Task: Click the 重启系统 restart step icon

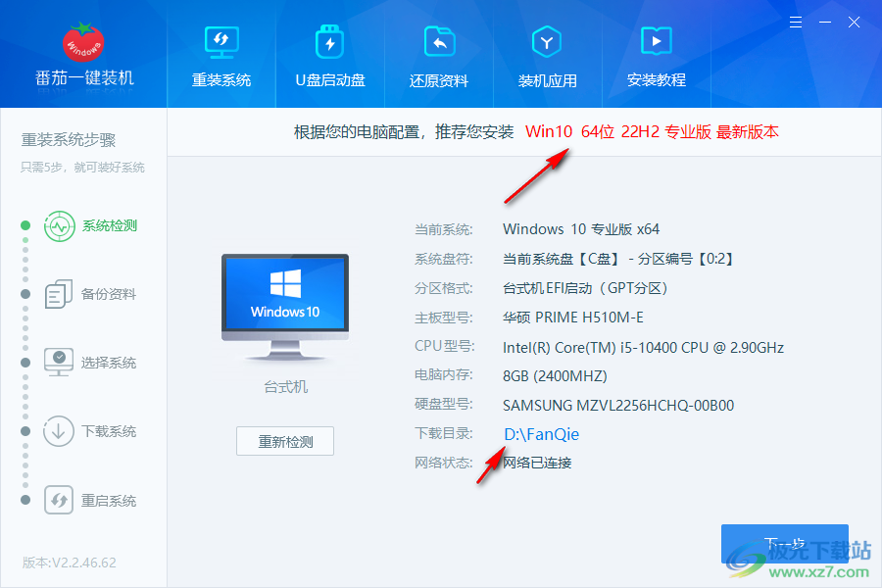Action: pyautogui.click(x=59, y=500)
